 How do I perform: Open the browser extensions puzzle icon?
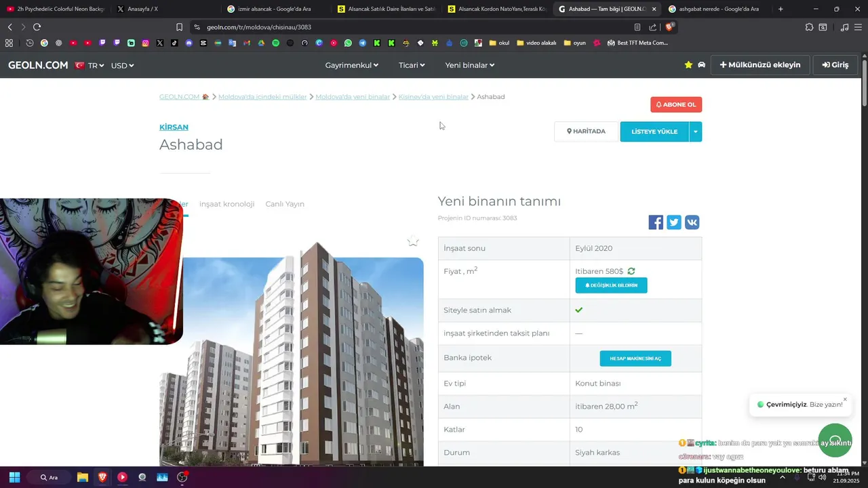coord(809,27)
